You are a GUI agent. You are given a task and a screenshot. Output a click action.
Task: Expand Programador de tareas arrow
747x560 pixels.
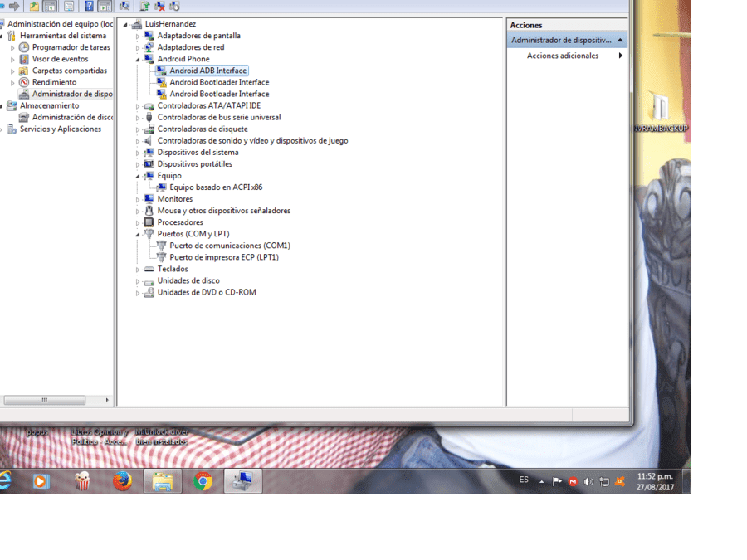point(12,47)
